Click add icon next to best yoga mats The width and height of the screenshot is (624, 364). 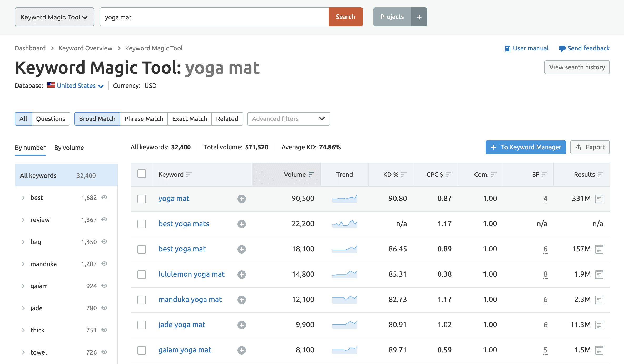coord(241,224)
